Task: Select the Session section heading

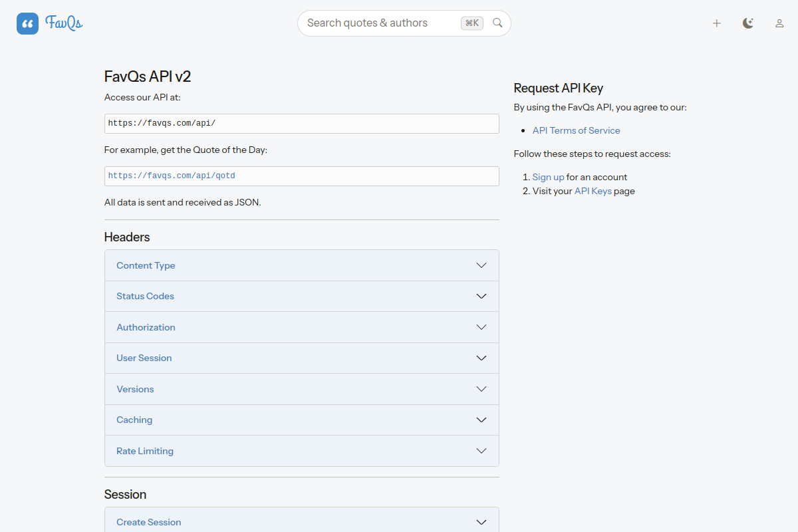Action: (125, 494)
